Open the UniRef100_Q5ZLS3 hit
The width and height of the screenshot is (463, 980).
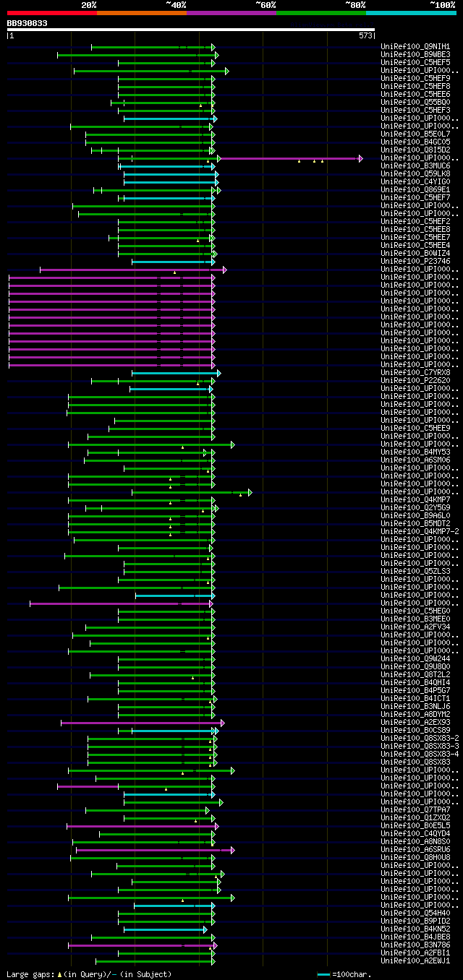coord(414,572)
